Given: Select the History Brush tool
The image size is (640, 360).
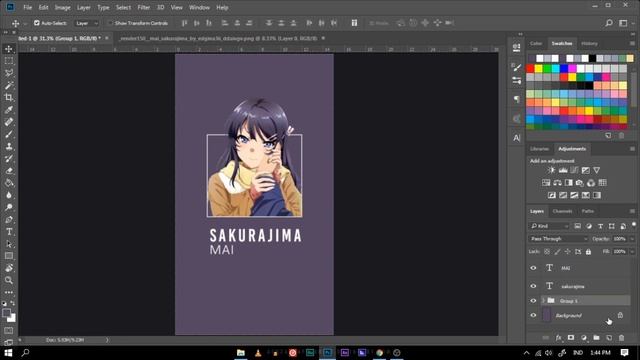Looking at the screenshot, I should (9, 159).
